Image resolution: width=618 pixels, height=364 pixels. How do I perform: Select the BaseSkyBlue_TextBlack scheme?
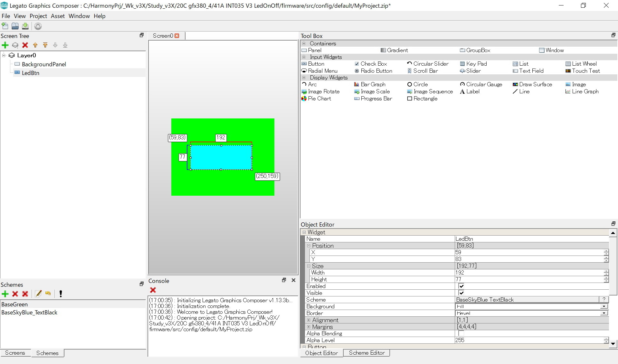(29, 313)
